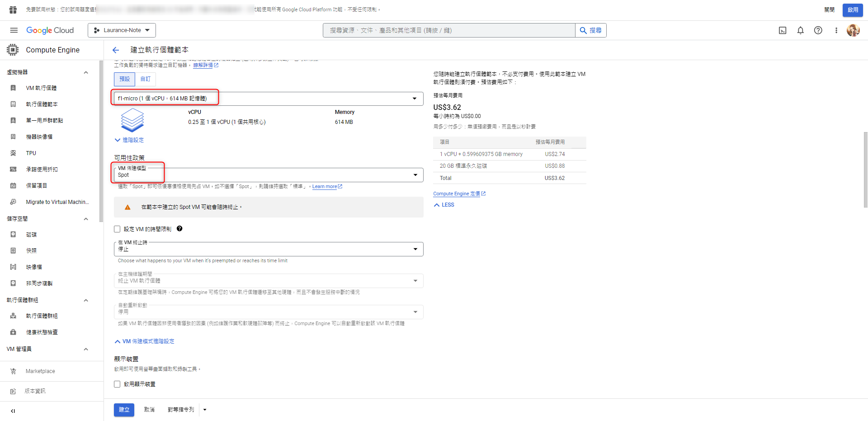
Task: Collapse the VM 管理員 sidebar group
Action: pos(86,349)
